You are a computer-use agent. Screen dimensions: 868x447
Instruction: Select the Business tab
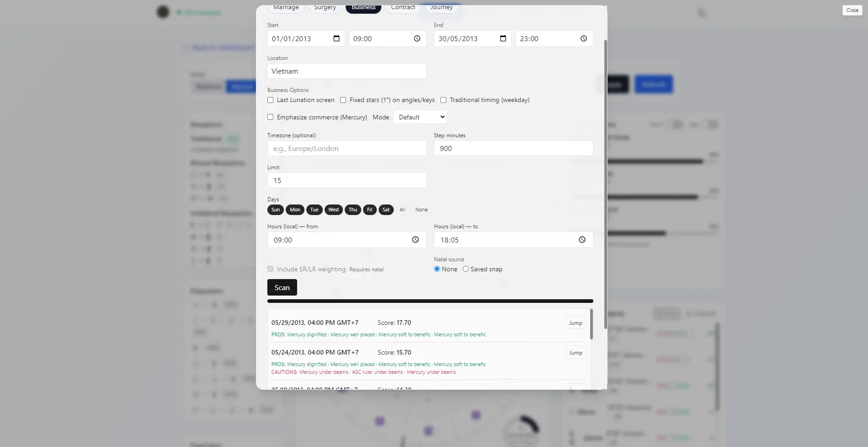click(363, 8)
